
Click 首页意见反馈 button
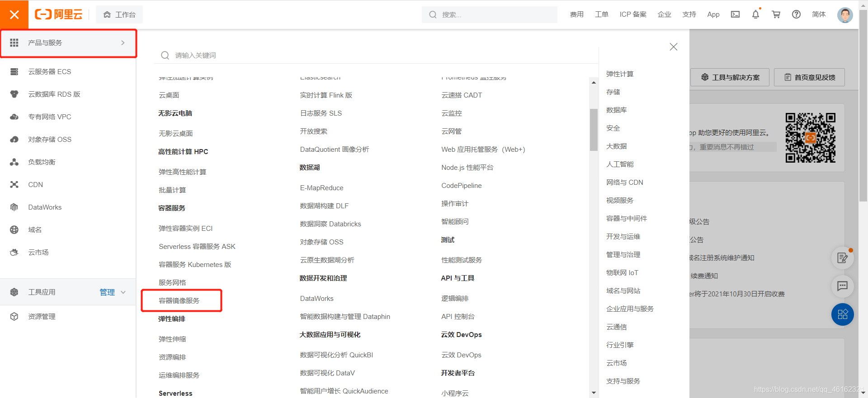[x=809, y=77]
